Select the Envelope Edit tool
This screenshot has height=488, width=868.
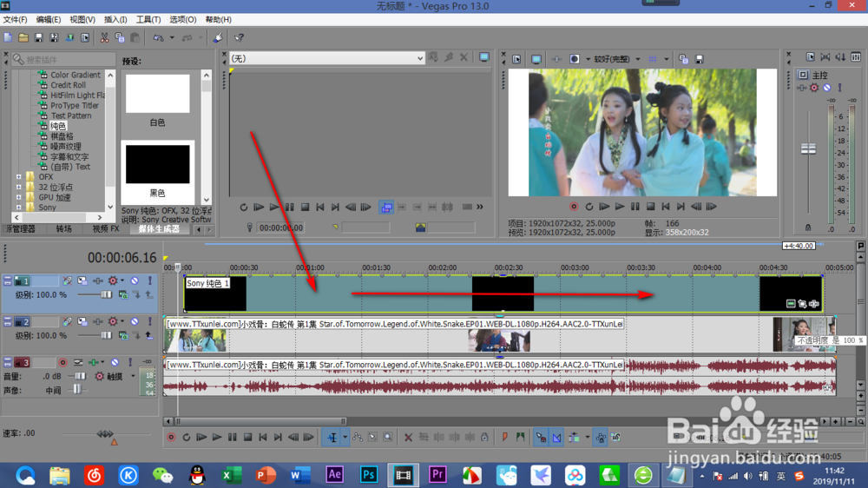pyautogui.click(x=358, y=438)
